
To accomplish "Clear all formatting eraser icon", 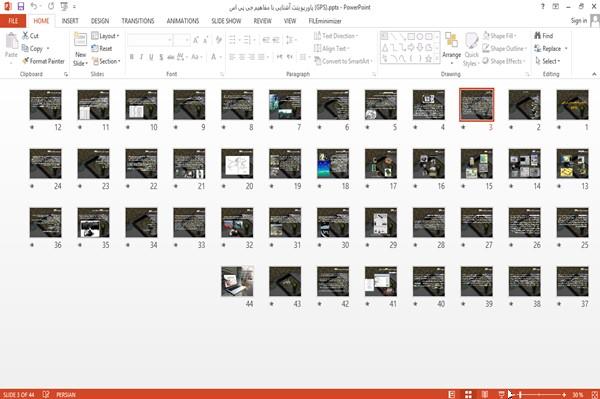I will [218, 40].
